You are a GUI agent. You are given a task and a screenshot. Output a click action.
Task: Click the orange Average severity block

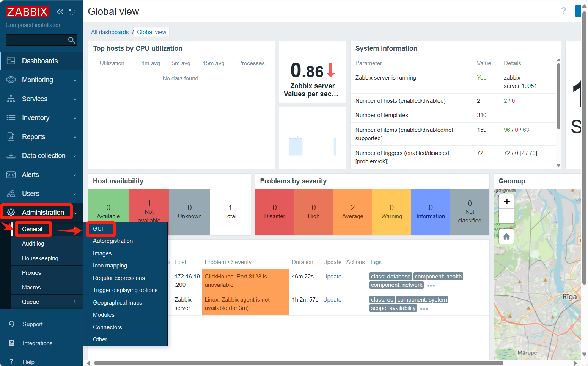point(352,212)
